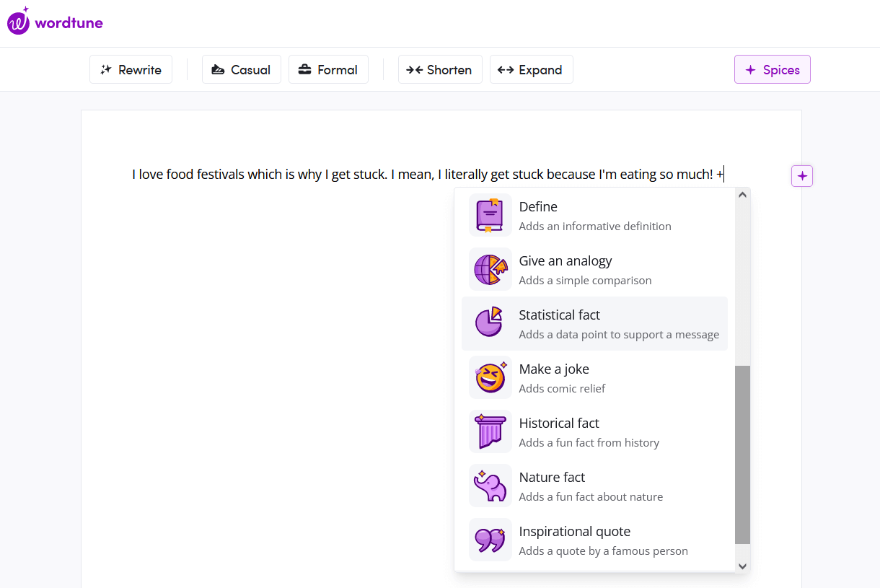
Task: Click 'Adds a fun fact about nature' text
Action: coord(591,497)
